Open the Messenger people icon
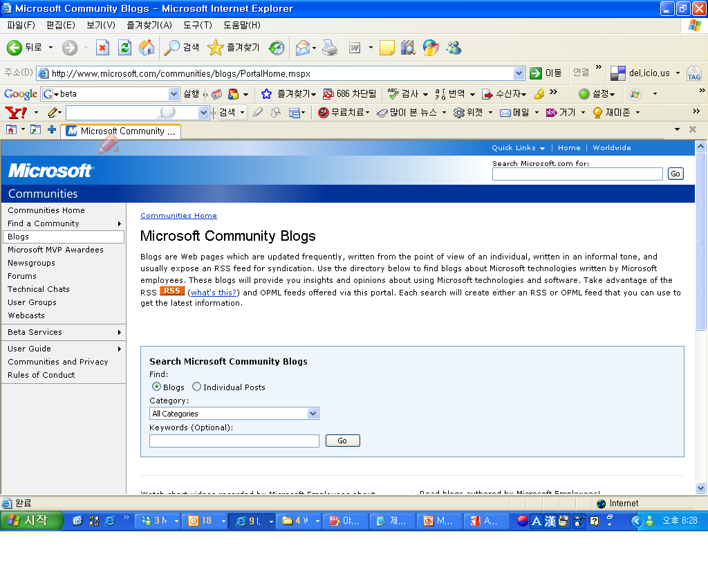This screenshot has width=708, height=588. click(454, 48)
